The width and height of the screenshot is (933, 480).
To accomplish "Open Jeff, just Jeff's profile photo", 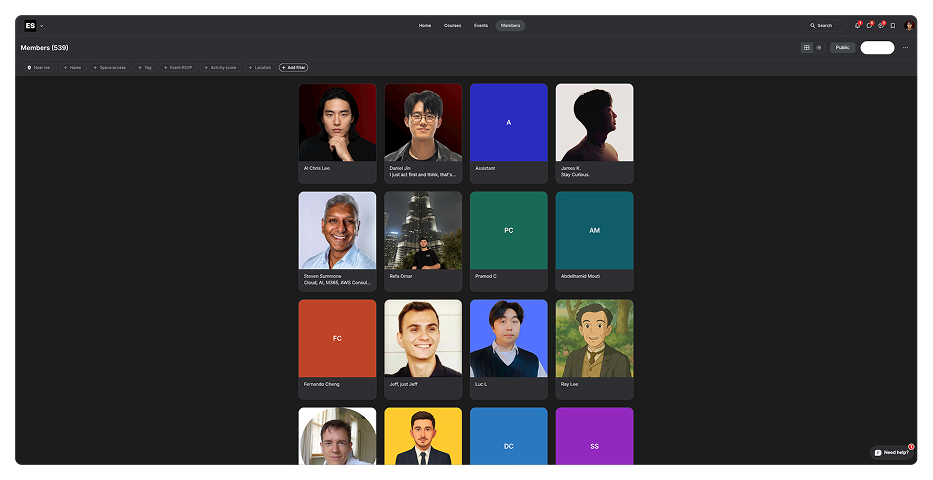I will pyautogui.click(x=423, y=338).
